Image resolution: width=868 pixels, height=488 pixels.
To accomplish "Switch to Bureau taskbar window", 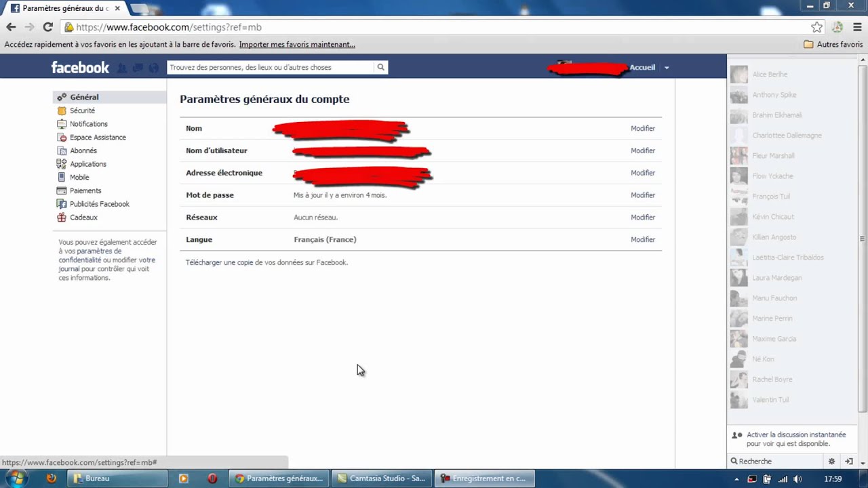I will [118, 479].
